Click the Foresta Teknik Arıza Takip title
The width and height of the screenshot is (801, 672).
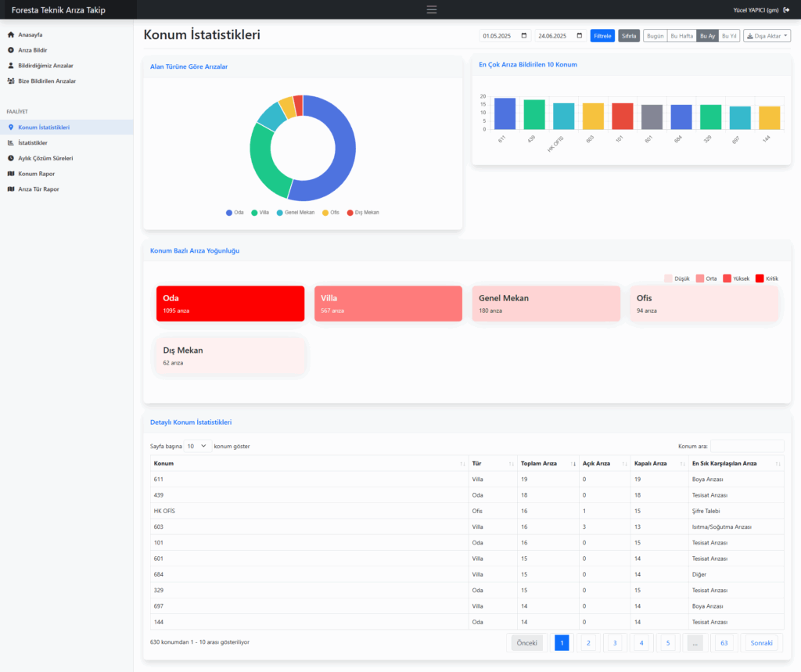(x=58, y=9)
